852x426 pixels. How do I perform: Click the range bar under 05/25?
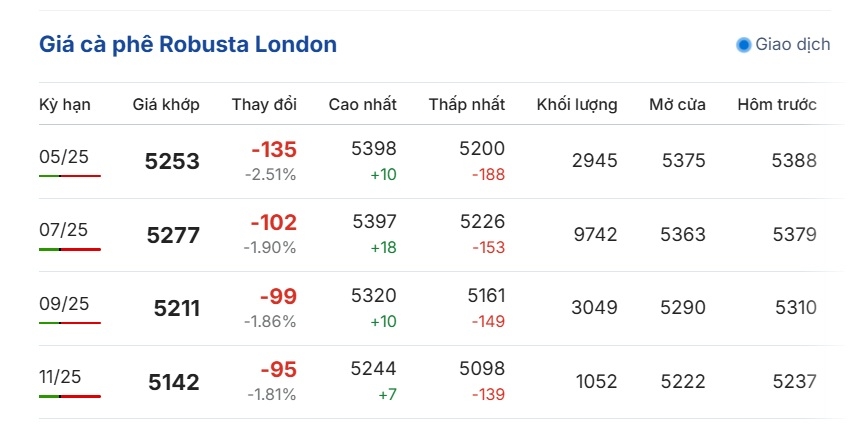pyautogui.click(x=70, y=176)
